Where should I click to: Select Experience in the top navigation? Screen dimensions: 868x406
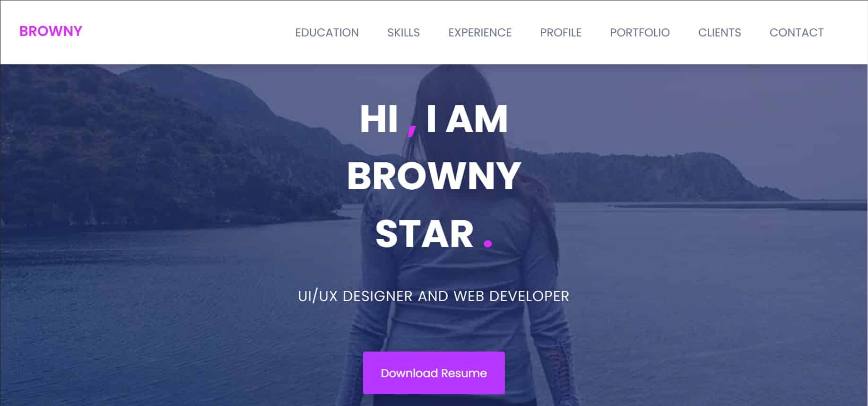(480, 33)
